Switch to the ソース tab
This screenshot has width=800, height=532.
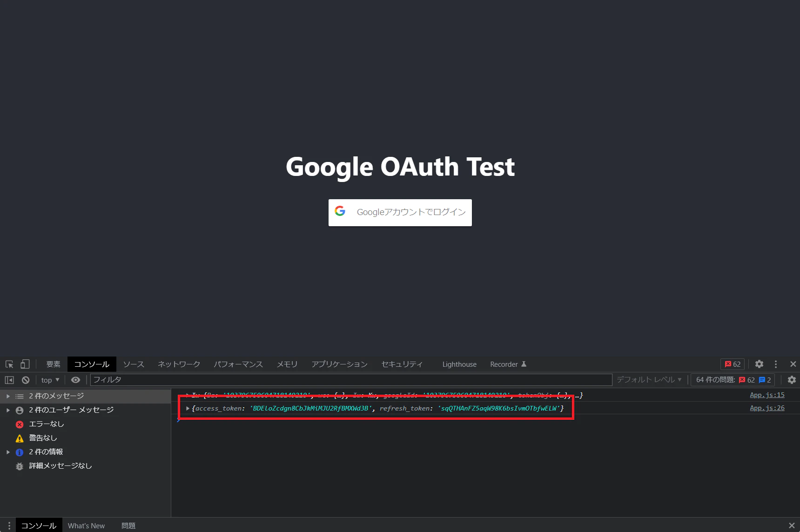[134, 364]
